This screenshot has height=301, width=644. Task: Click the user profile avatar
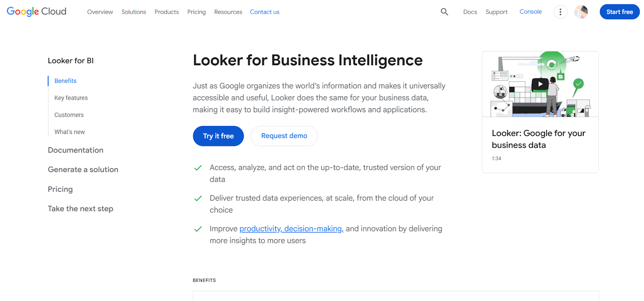pyautogui.click(x=580, y=12)
